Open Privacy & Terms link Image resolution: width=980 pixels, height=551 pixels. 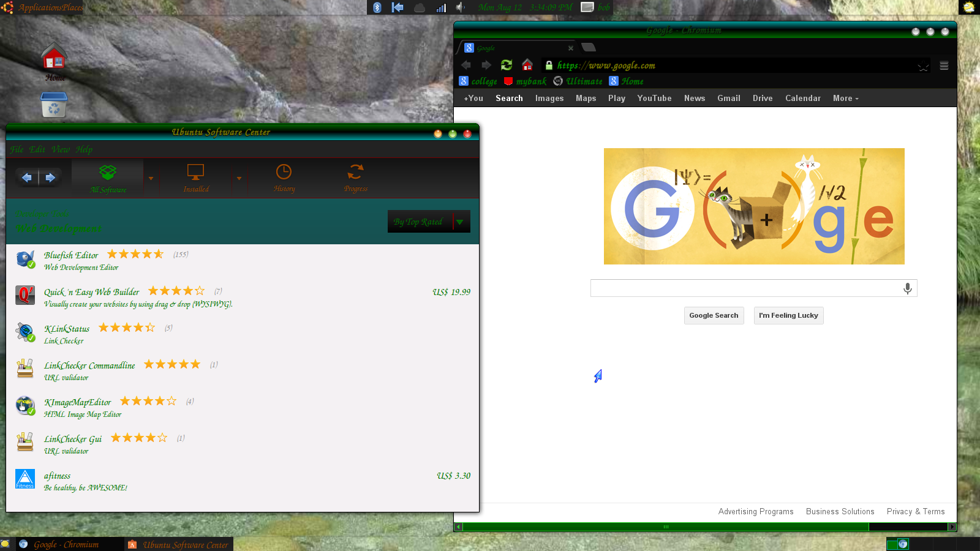point(916,512)
